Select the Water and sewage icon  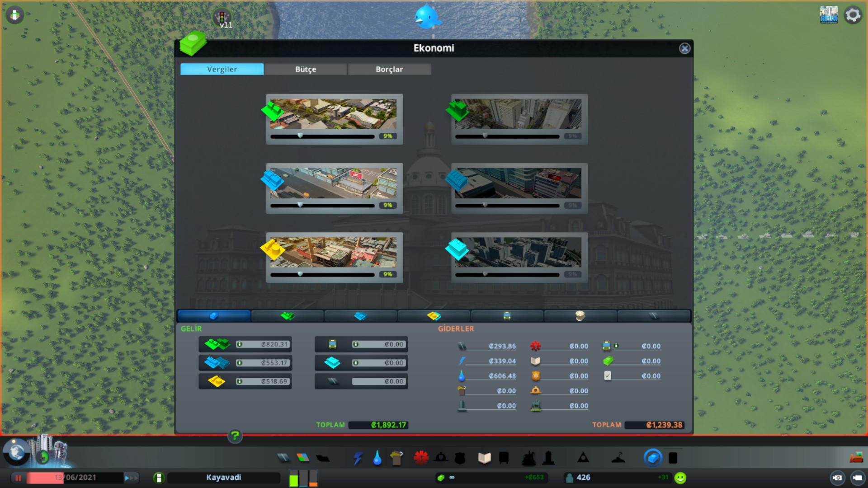tap(377, 458)
